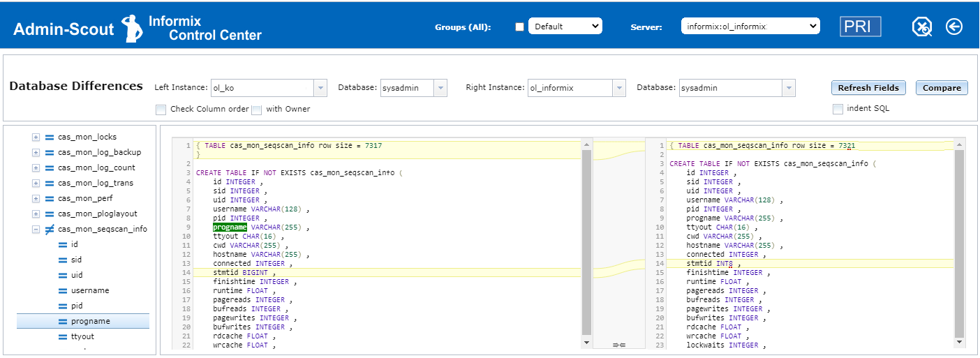Click the left diff pane vertical scrollbar
This screenshot has height=358, width=980.
(x=586, y=241)
